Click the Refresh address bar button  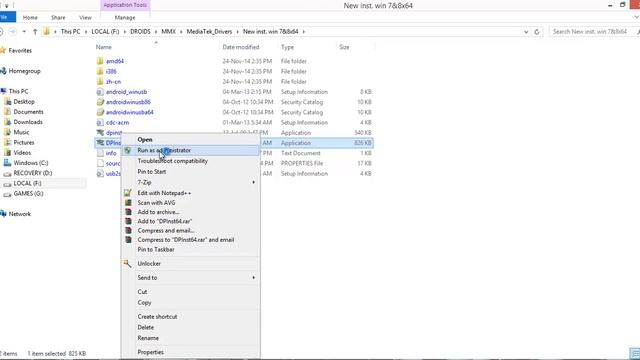click(537, 31)
